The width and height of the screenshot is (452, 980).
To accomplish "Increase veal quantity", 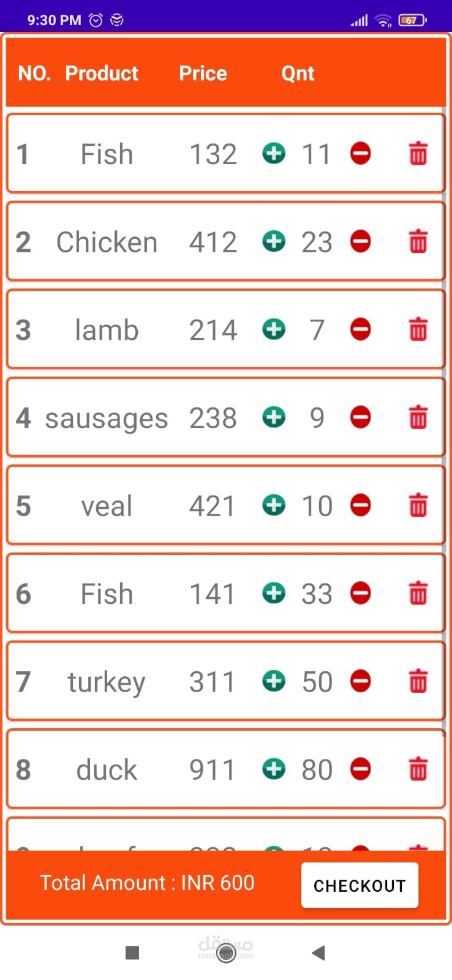I will point(274,506).
